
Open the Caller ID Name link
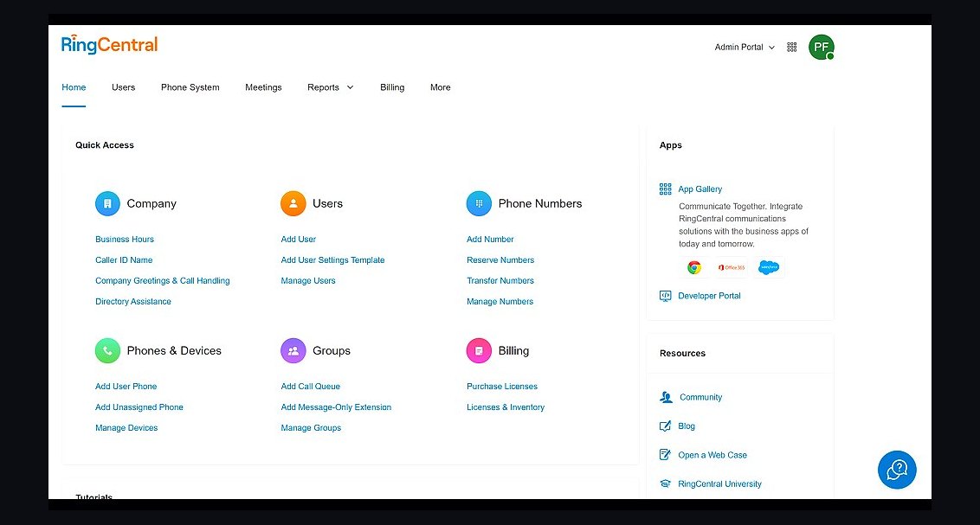124,259
